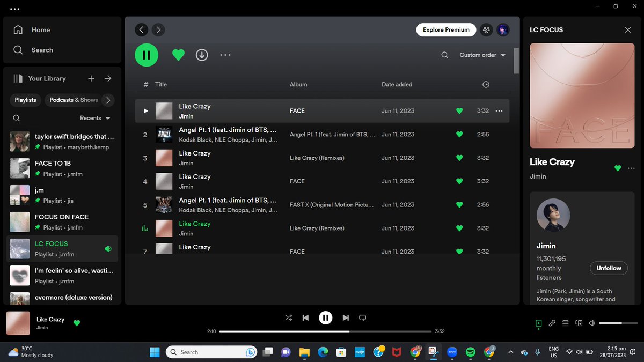Sort by Date added column
This screenshot has height=362, width=644.
(397, 84)
